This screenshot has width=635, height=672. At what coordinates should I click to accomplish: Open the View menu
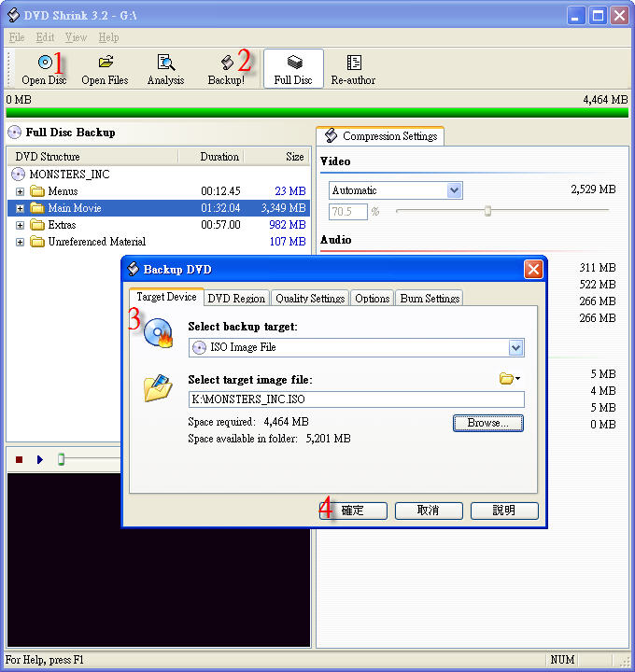click(x=76, y=37)
